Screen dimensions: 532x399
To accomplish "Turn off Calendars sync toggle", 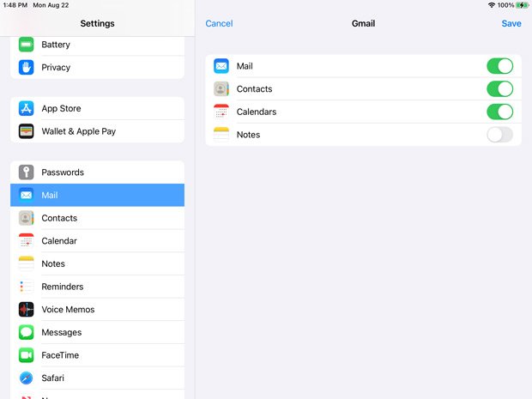I will pyautogui.click(x=499, y=112).
